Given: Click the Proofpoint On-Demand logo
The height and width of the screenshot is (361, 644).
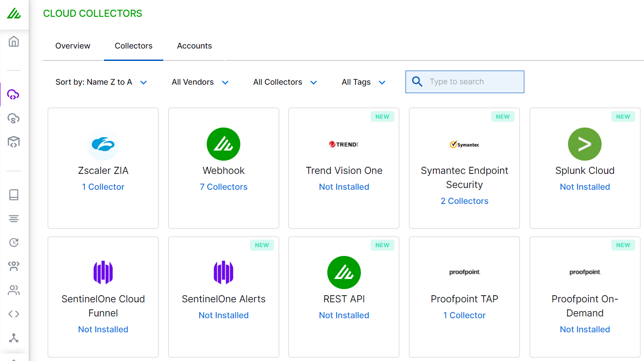Looking at the screenshot, I should (585, 272).
